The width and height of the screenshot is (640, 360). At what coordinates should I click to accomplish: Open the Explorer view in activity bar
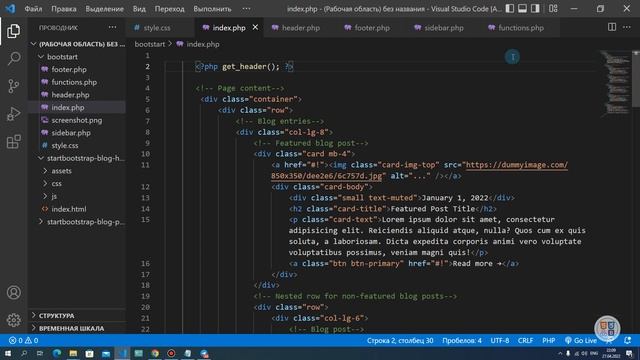(13, 31)
